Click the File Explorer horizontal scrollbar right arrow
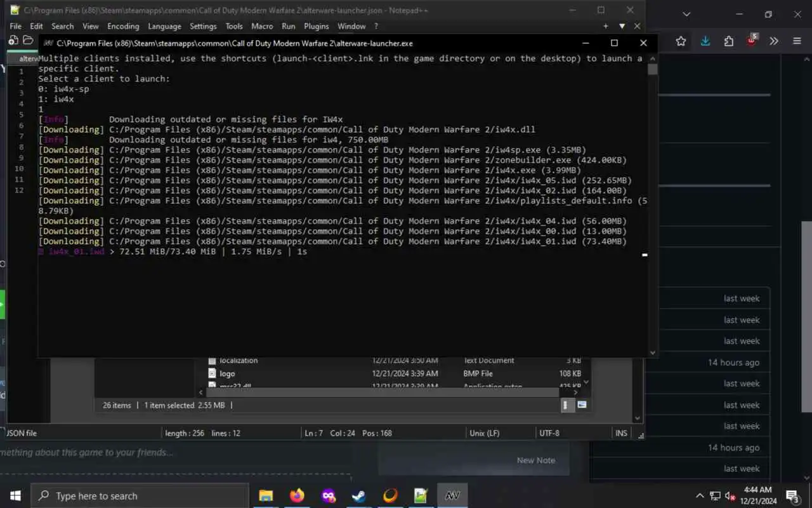812x508 pixels. pyautogui.click(x=577, y=393)
